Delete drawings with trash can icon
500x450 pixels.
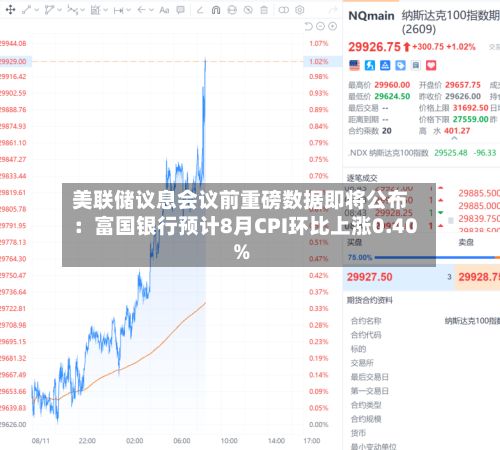[x=264, y=10]
